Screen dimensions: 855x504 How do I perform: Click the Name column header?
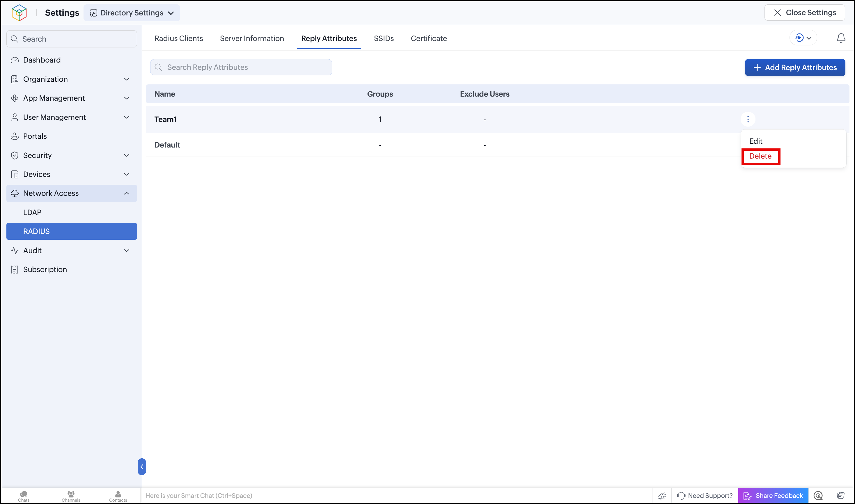click(165, 94)
